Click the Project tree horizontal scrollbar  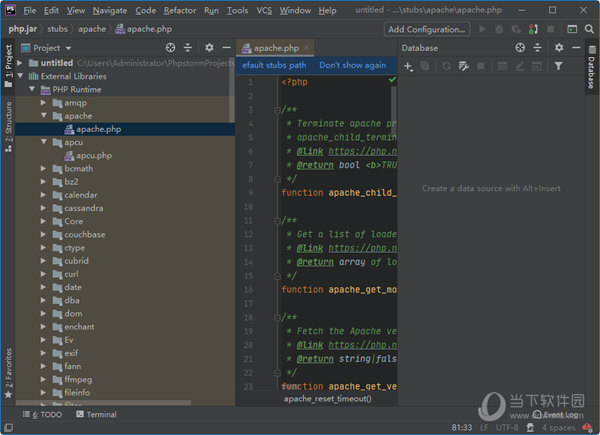[103, 403]
